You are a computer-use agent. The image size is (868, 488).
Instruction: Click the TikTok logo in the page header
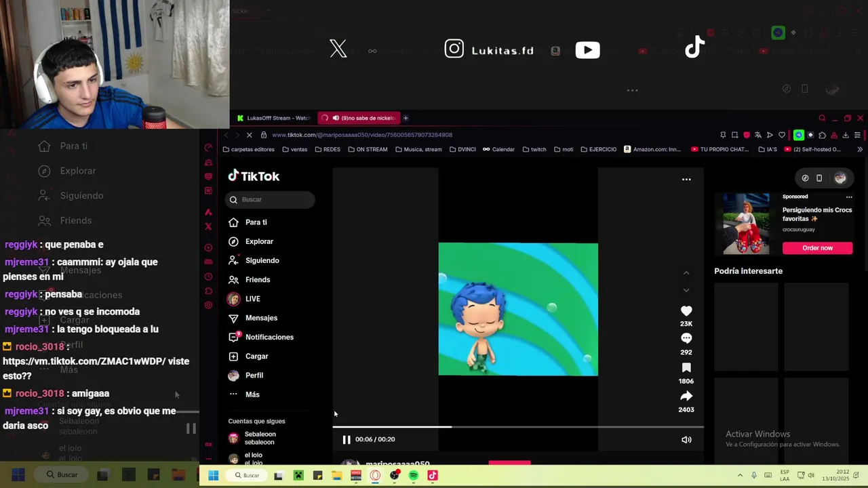point(254,176)
